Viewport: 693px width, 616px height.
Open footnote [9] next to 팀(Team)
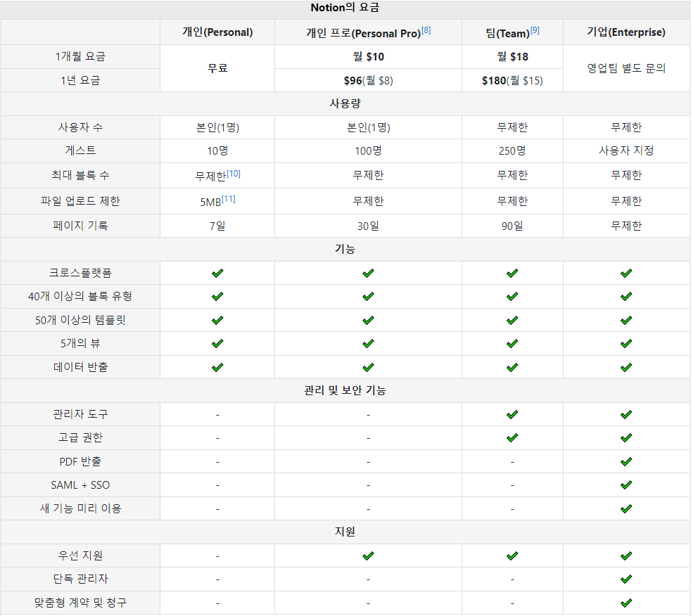click(535, 30)
